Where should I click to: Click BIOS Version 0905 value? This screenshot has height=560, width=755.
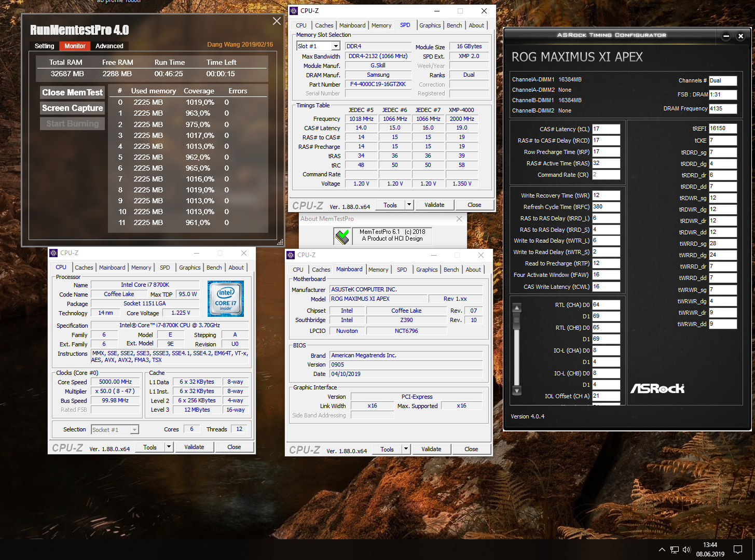tap(406, 365)
